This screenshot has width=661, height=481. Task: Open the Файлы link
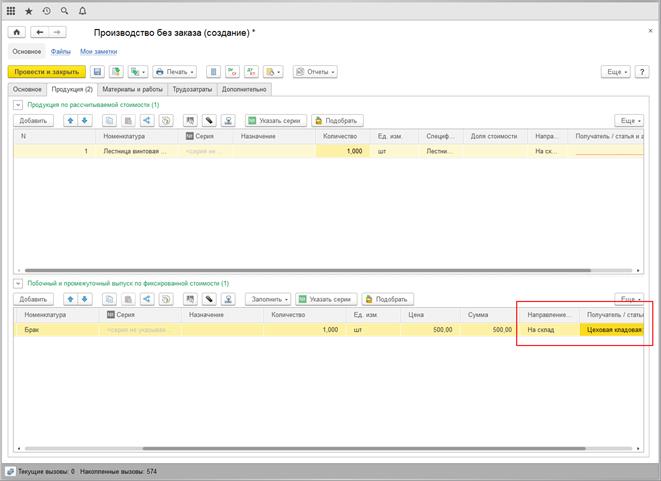point(61,50)
